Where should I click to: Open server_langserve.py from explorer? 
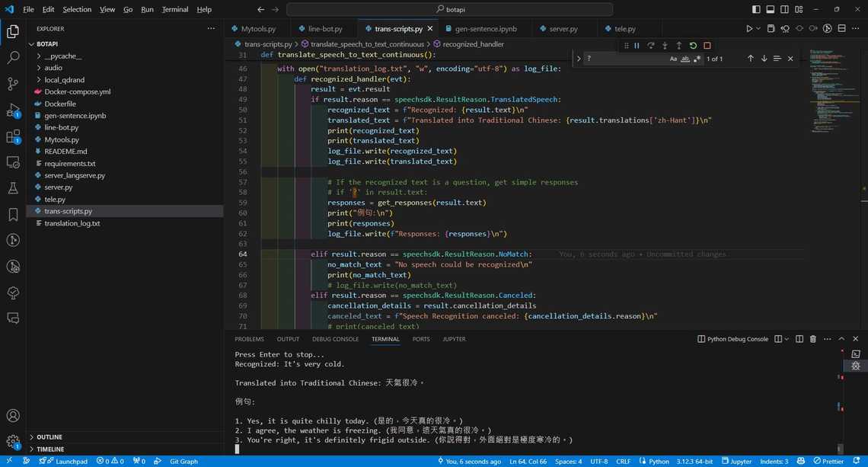(75, 175)
